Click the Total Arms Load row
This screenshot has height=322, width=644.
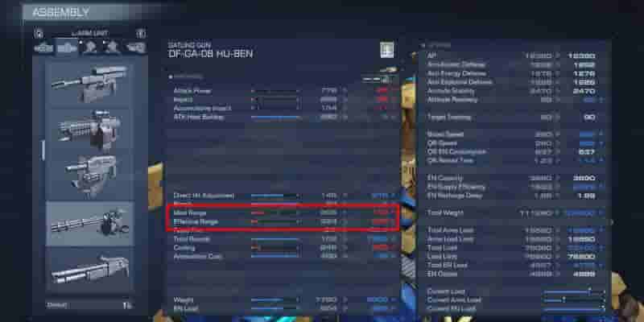[x=516, y=230]
